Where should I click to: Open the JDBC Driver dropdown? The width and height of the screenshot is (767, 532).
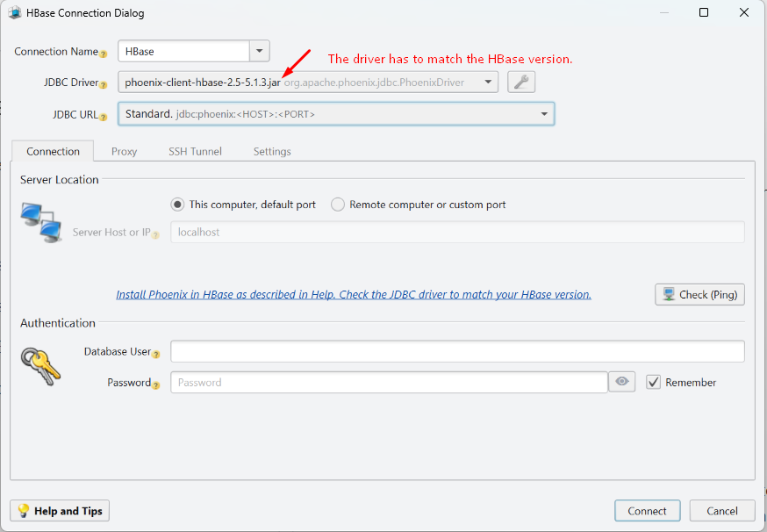[488, 82]
